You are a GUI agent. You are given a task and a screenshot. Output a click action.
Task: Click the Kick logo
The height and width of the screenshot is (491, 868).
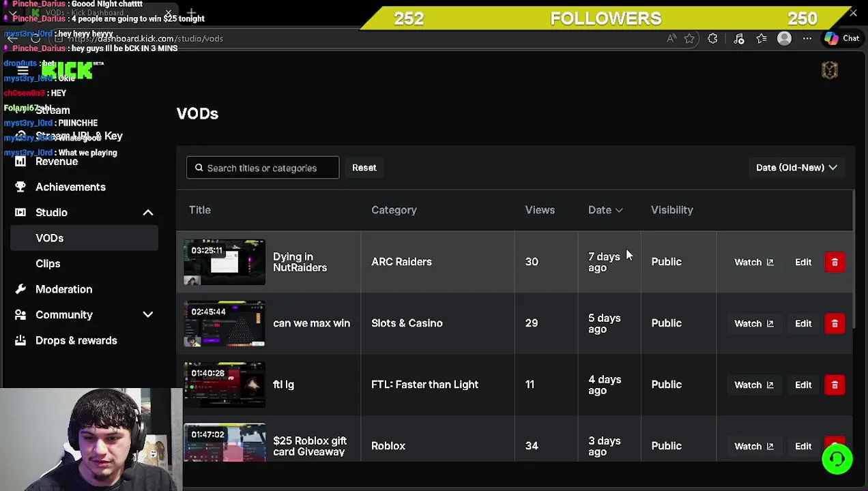tap(67, 70)
